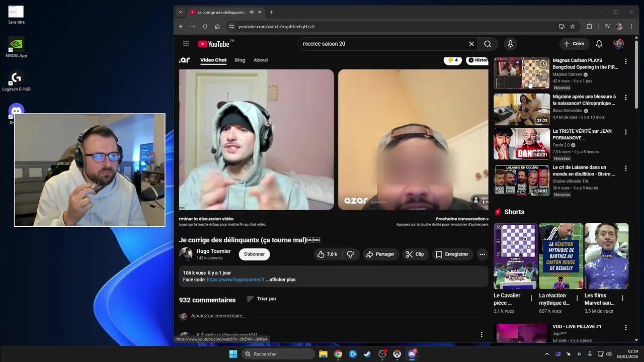Subscribe with S'abonner button
Screen dimensions: 644x362
click(x=254, y=254)
